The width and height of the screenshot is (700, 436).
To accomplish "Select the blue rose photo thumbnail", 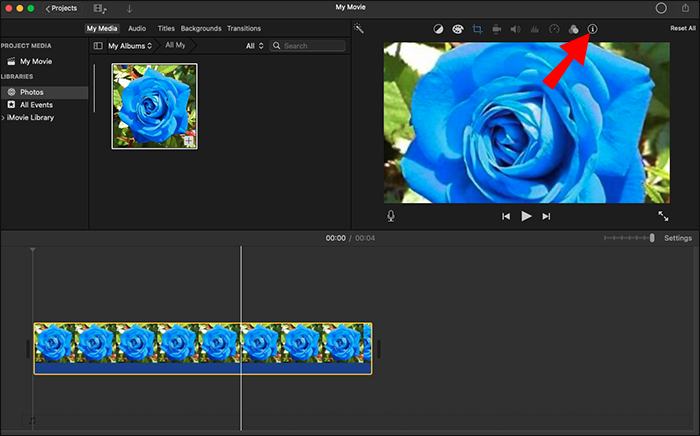I will (x=154, y=106).
